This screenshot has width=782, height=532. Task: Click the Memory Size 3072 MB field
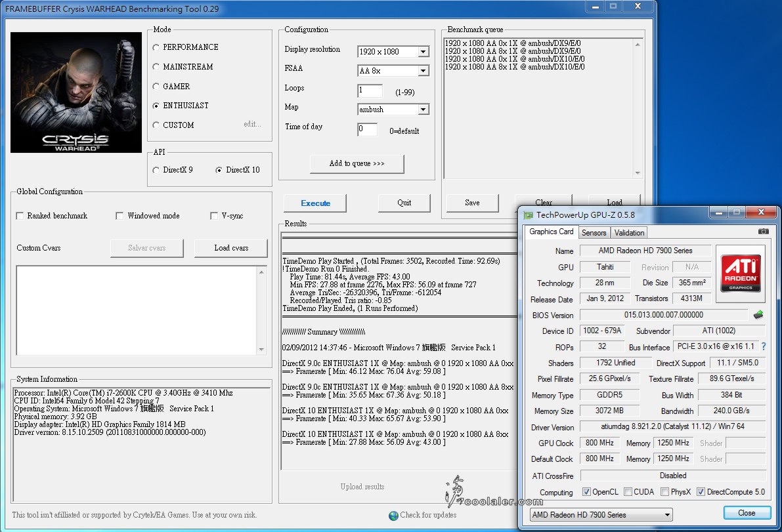(x=609, y=411)
